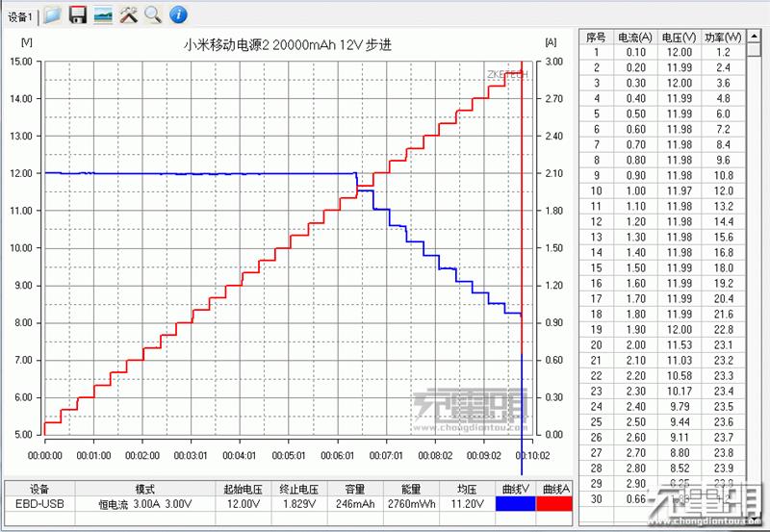Click the picture export icon in toolbar
The width and height of the screenshot is (770, 532).
[x=103, y=15]
